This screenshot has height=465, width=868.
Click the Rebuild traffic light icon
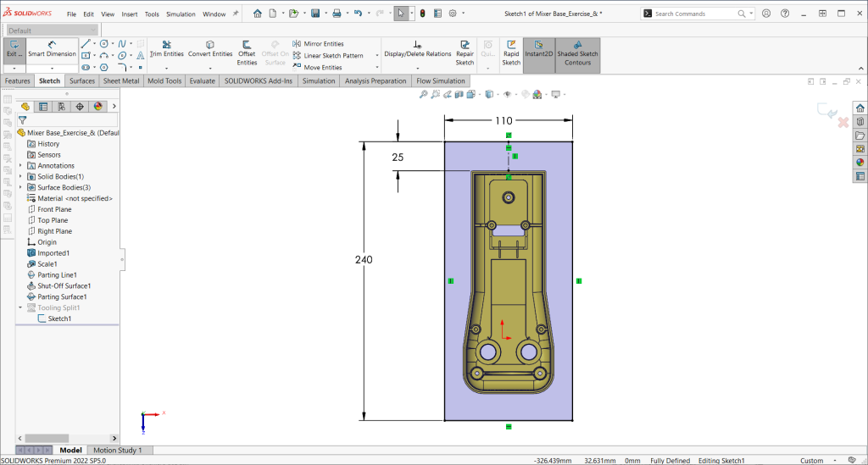424,14
